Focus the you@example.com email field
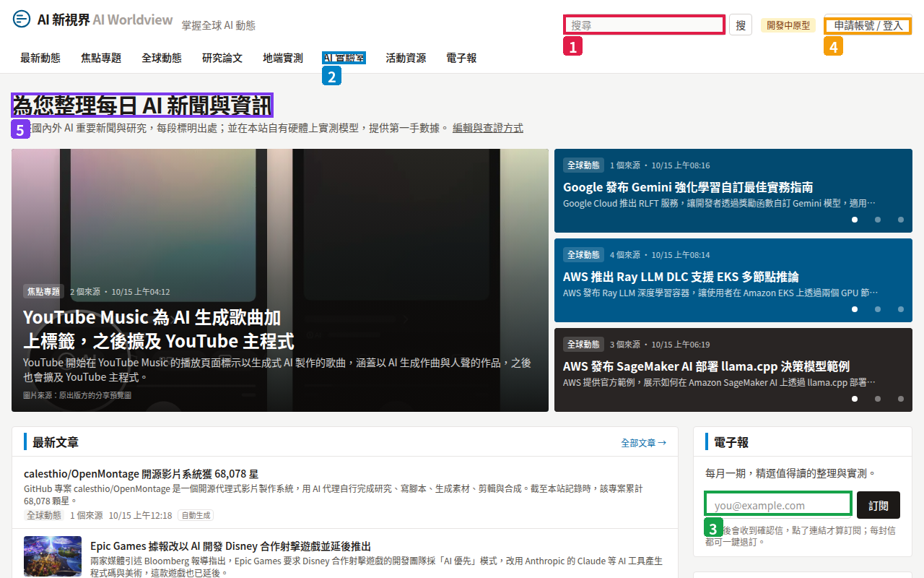 pyautogui.click(x=778, y=505)
